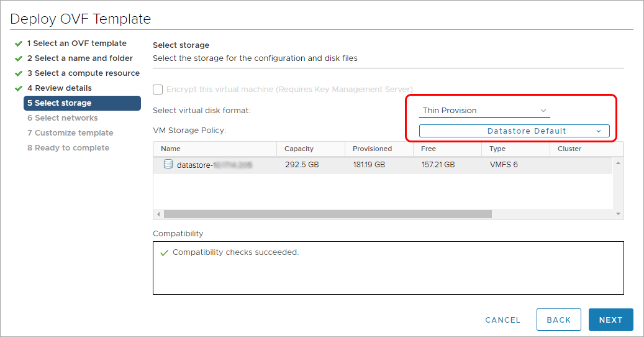Click scroll left arrow under datastore table
Image resolution: width=644 pixels, height=337 pixels.
tap(158, 214)
